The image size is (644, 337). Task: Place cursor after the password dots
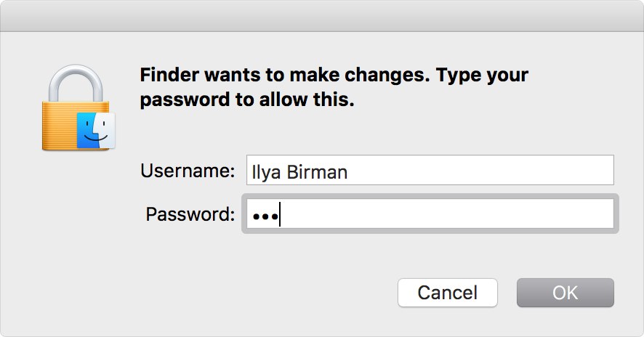(281, 214)
